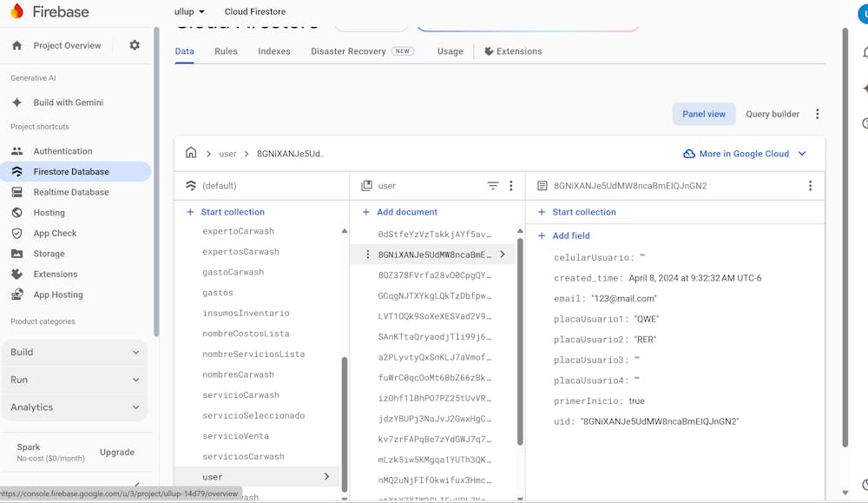Click the Storage image icon
868x503 pixels.
[17, 254]
